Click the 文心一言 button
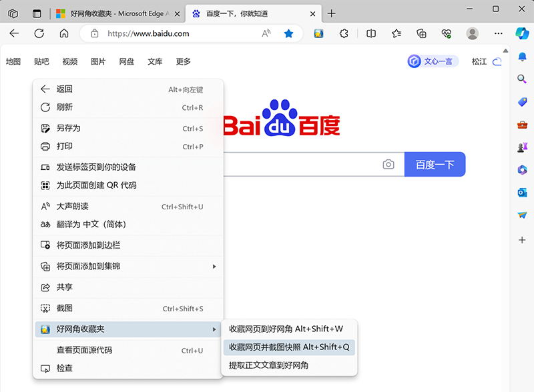The width and height of the screenshot is (534, 392). (433, 61)
